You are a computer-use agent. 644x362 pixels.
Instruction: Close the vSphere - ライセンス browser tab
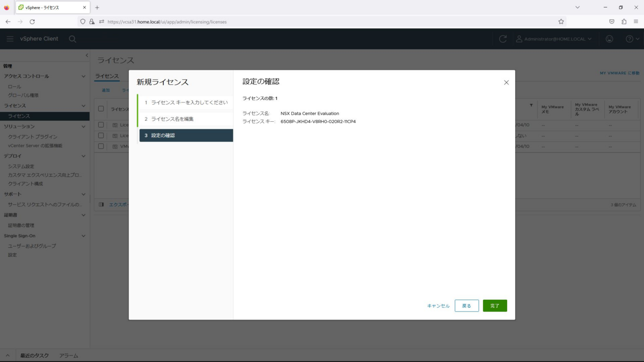pyautogui.click(x=84, y=8)
